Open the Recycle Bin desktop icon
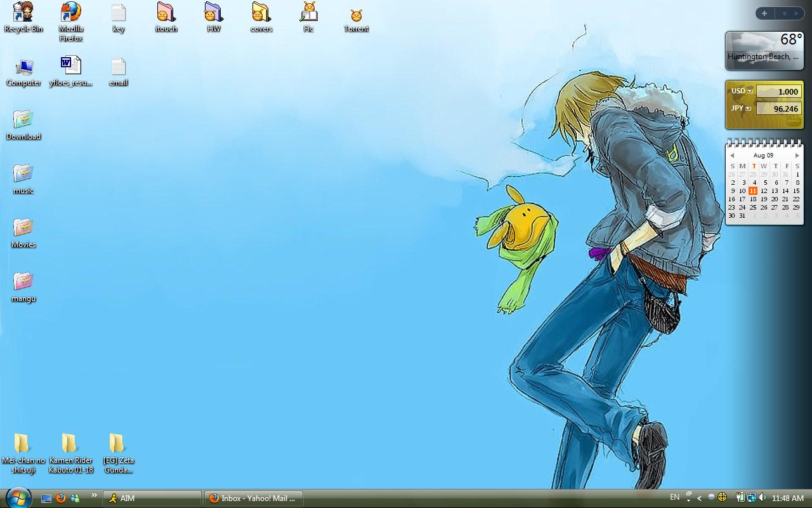 (x=23, y=17)
